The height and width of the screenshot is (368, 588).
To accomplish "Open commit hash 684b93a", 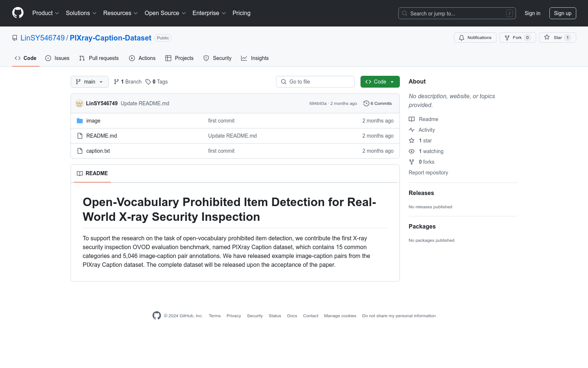I will pos(318,103).
